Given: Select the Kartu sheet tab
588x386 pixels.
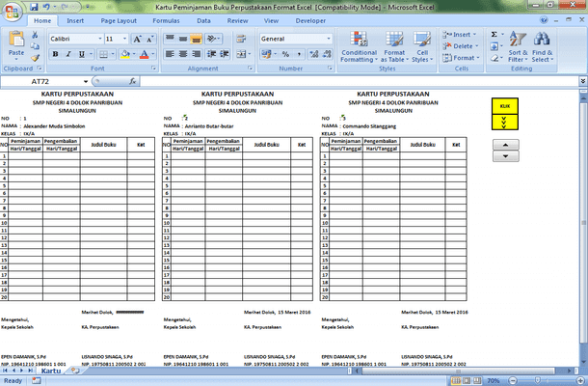Looking at the screenshot, I should tap(51, 371).
